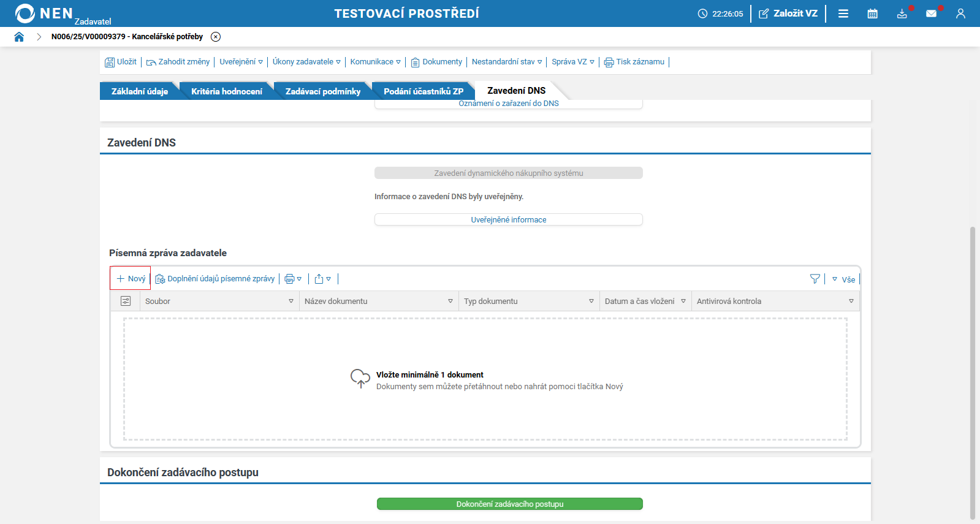Screen dimensions: 980x524
Task: Expand Nestandardní stav dropdown
Action: pos(507,62)
